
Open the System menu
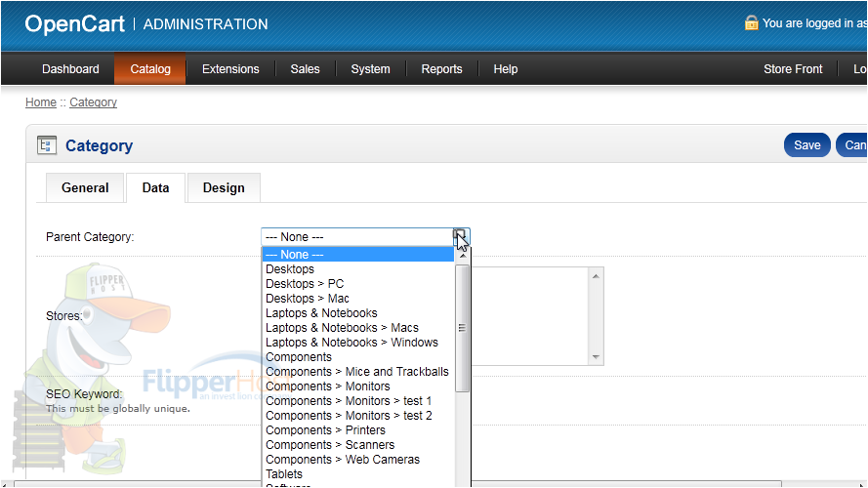click(370, 69)
